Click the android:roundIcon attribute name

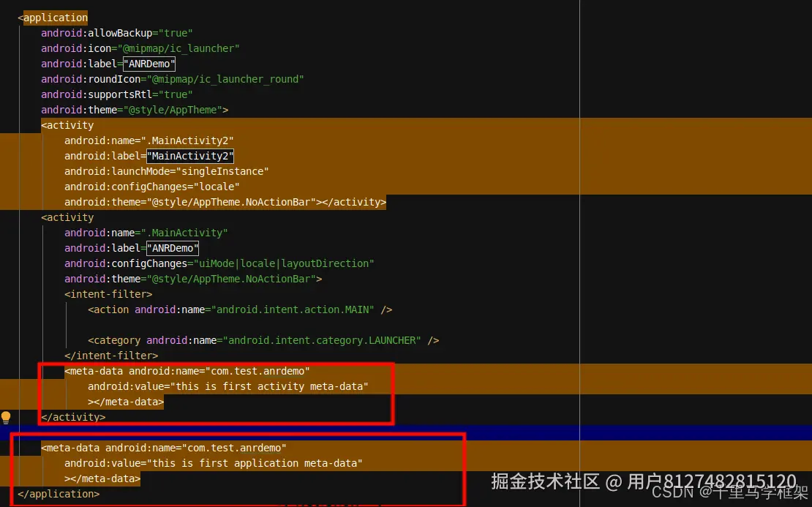[x=91, y=79]
